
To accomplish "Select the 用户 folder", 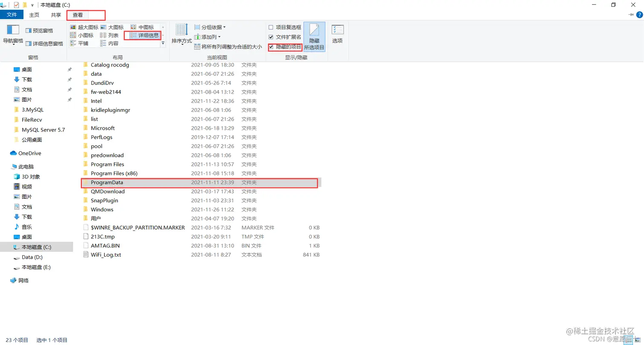I will pos(95,219).
